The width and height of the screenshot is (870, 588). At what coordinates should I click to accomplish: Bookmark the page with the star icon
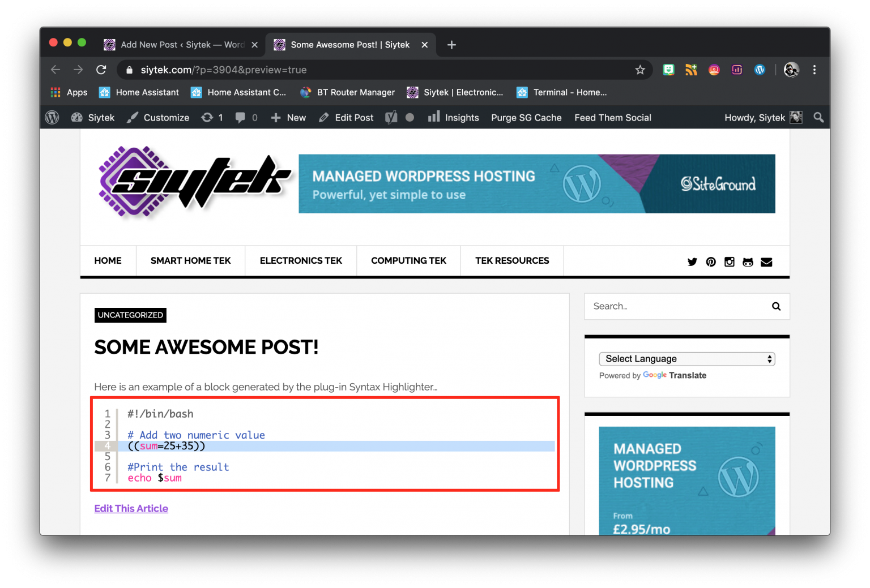click(x=640, y=70)
